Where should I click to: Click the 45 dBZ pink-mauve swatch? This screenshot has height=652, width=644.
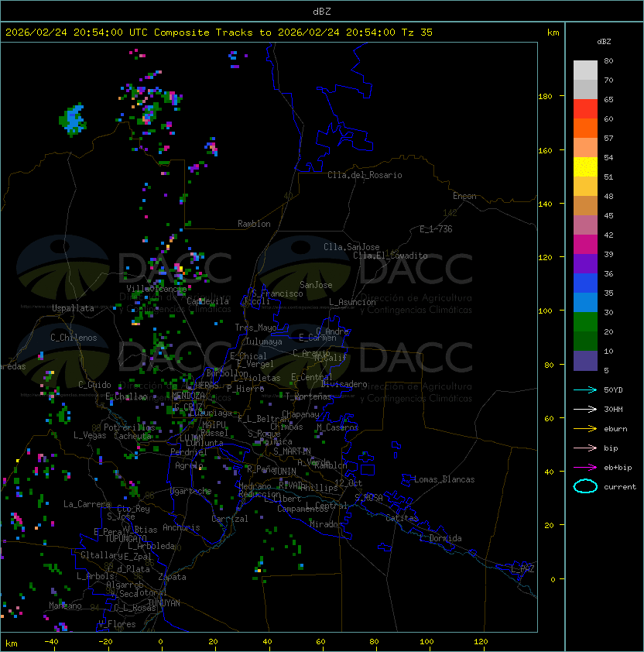(585, 225)
